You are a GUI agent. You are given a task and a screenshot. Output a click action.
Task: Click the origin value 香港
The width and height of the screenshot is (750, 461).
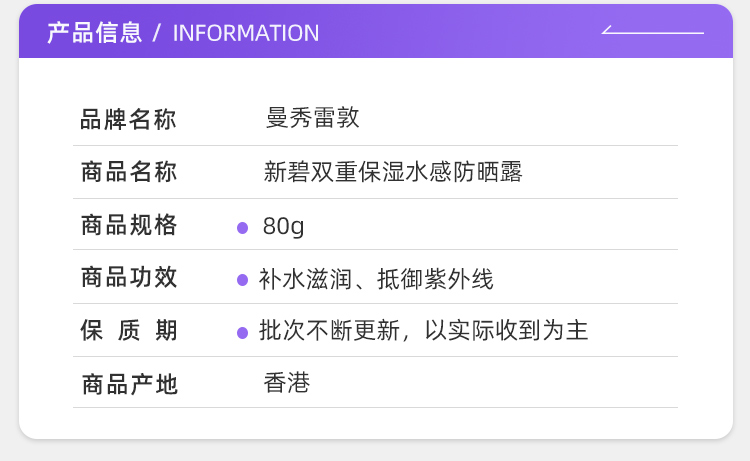pos(287,383)
